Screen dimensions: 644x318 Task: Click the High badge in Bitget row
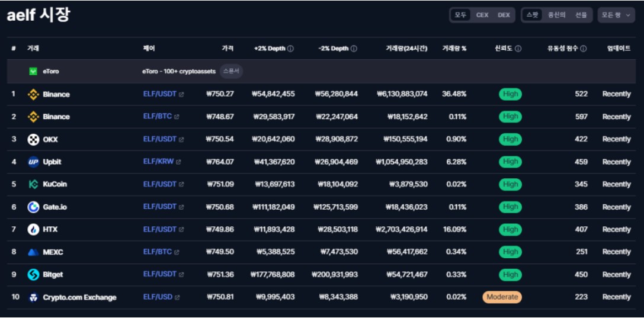[510, 275]
